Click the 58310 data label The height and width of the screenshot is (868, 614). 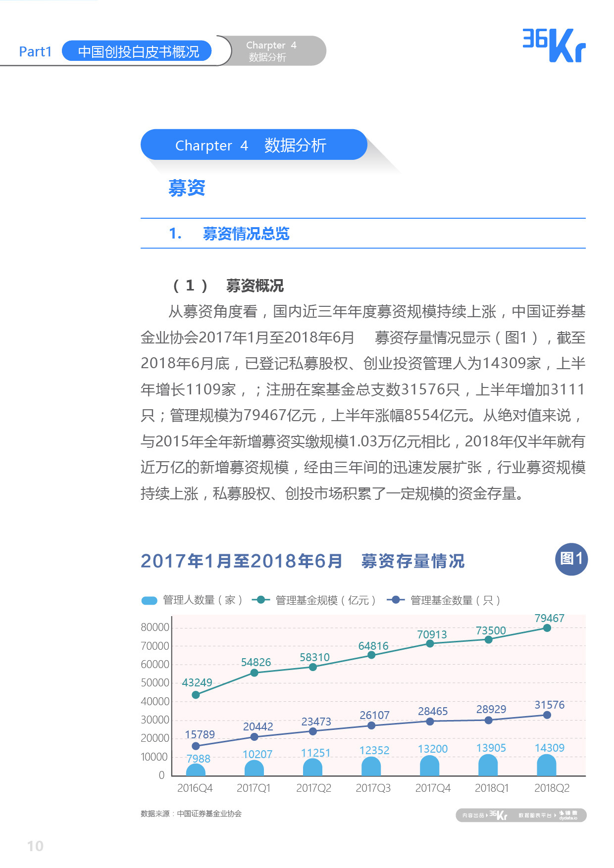click(314, 657)
